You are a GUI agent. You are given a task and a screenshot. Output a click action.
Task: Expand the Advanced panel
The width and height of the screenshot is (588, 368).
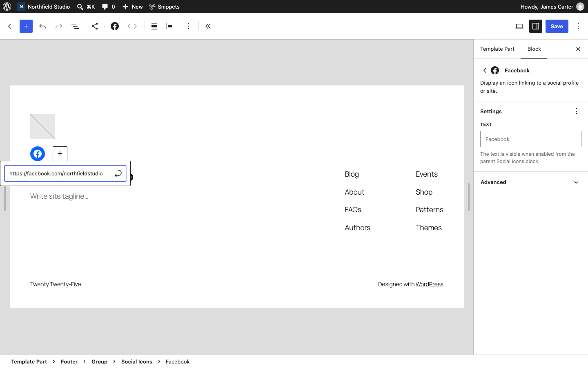coord(531,182)
